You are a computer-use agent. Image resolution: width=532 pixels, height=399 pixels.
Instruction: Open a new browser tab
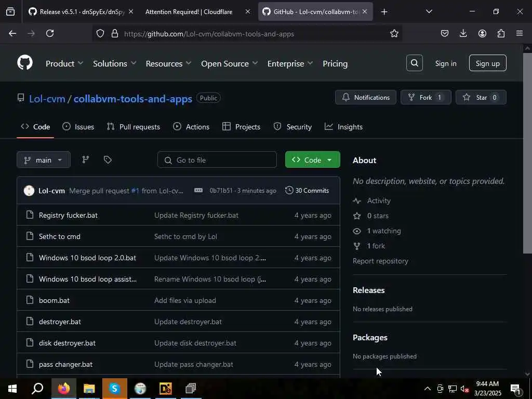(384, 12)
